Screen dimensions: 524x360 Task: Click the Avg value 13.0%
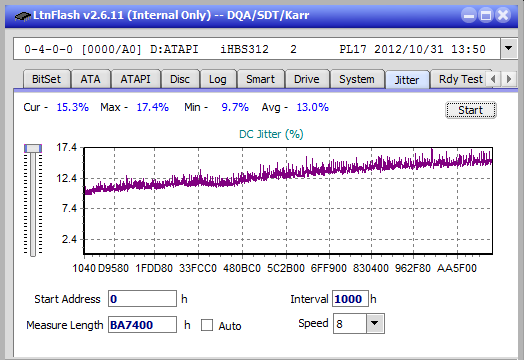(x=312, y=107)
